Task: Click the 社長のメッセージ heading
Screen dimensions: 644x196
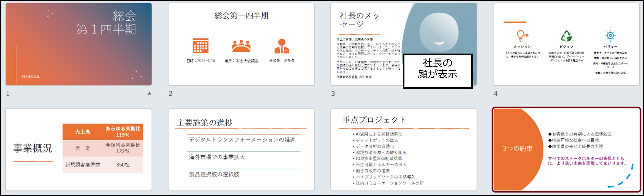Action: [359, 20]
